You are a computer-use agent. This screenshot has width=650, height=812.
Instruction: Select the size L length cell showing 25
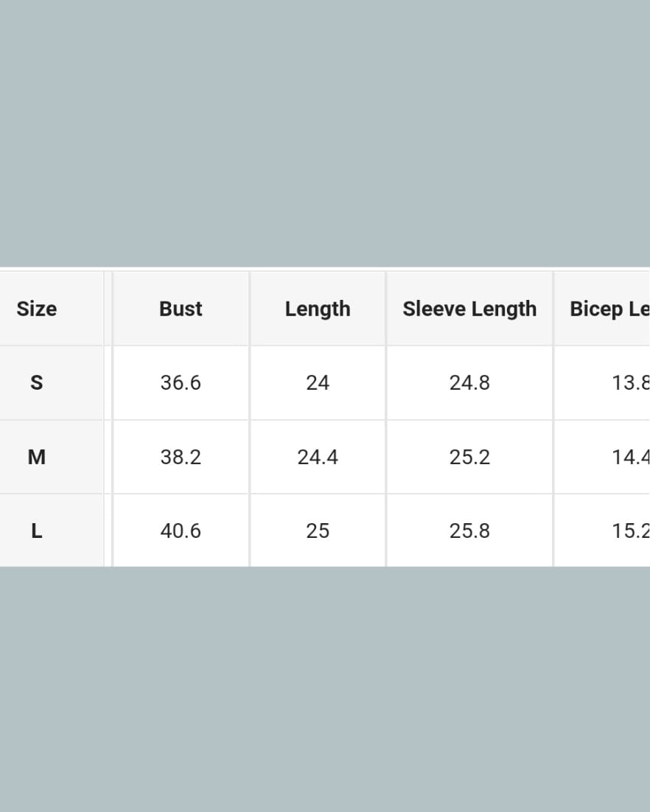click(318, 531)
